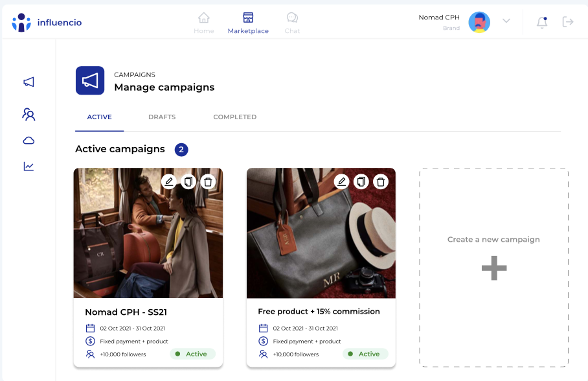
Task: Open Chat from the top navigation
Action: (292, 23)
